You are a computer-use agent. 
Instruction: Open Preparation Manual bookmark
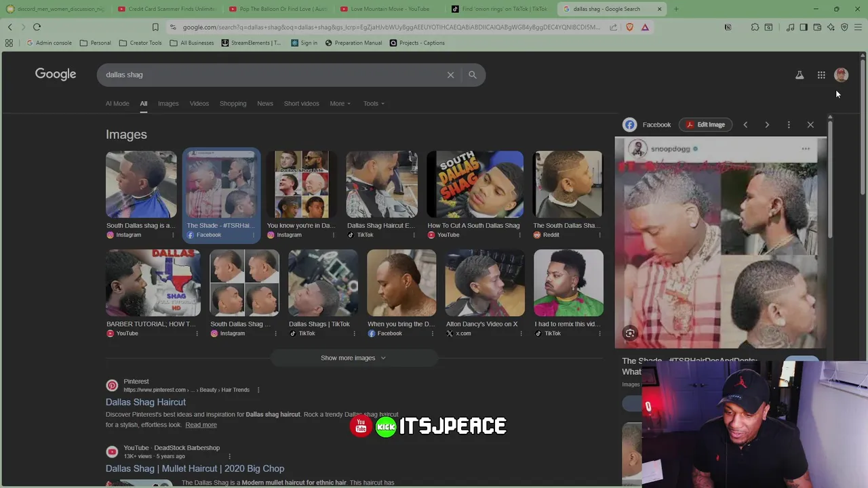tap(353, 43)
